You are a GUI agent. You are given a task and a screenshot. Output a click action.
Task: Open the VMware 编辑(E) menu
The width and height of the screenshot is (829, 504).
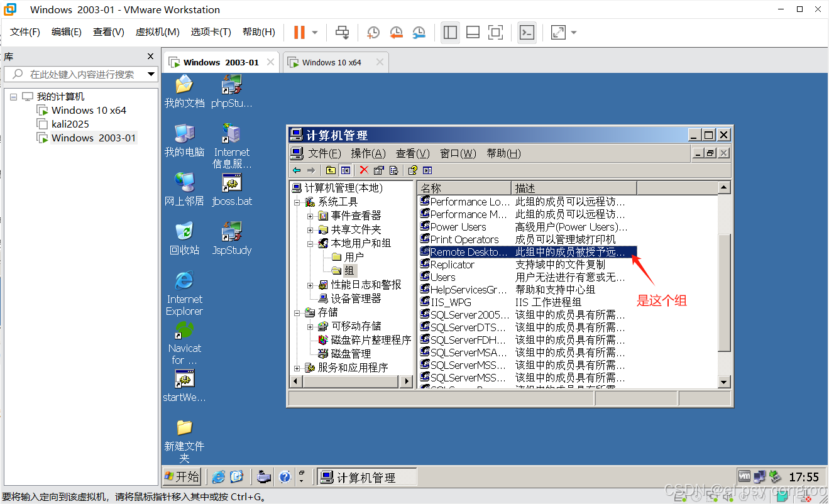pos(67,32)
